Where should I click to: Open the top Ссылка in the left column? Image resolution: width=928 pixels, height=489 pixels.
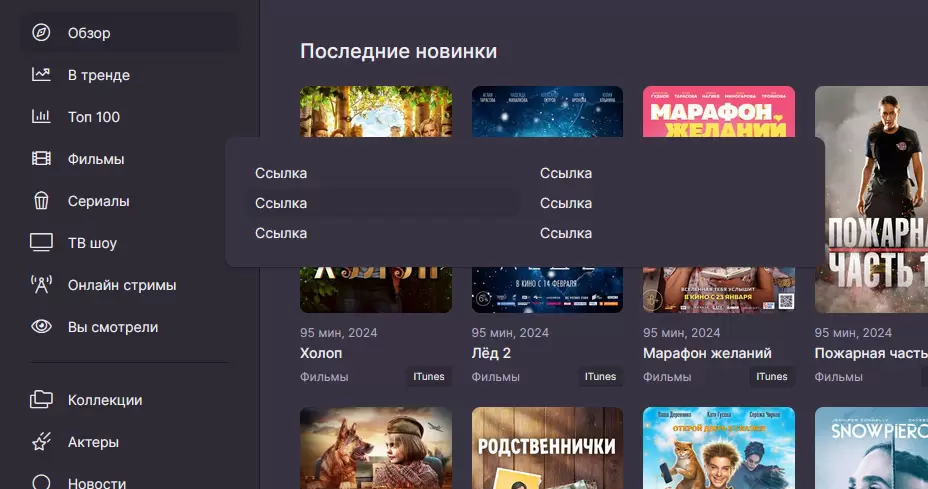281,173
